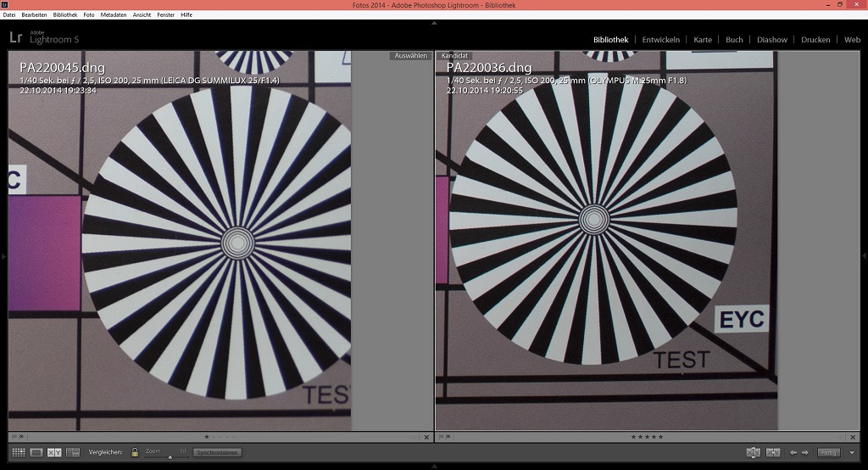Switch to the Entwickeln module
The image size is (868, 470).
tap(660, 39)
